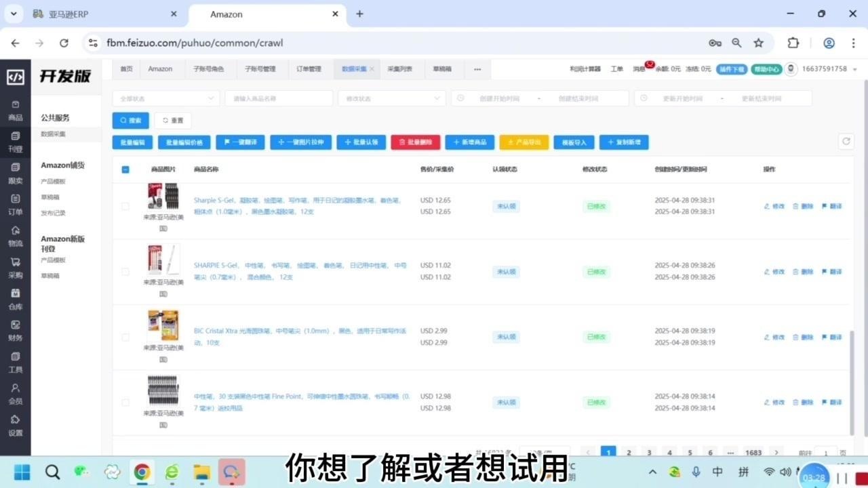The height and width of the screenshot is (488, 868).
Task: Bookmark this page with star icon
Action: click(x=759, y=43)
